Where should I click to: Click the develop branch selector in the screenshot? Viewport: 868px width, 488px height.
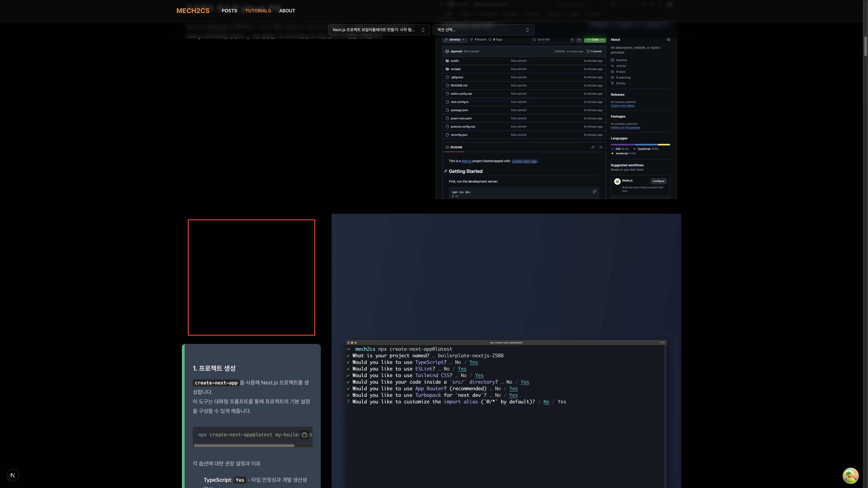[x=455, y=40]
